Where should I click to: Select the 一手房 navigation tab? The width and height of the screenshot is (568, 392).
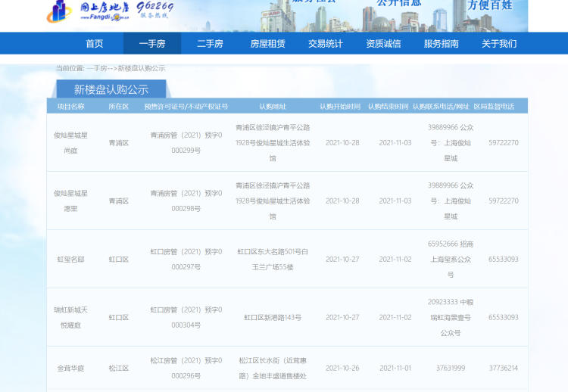tap(152, 44)
